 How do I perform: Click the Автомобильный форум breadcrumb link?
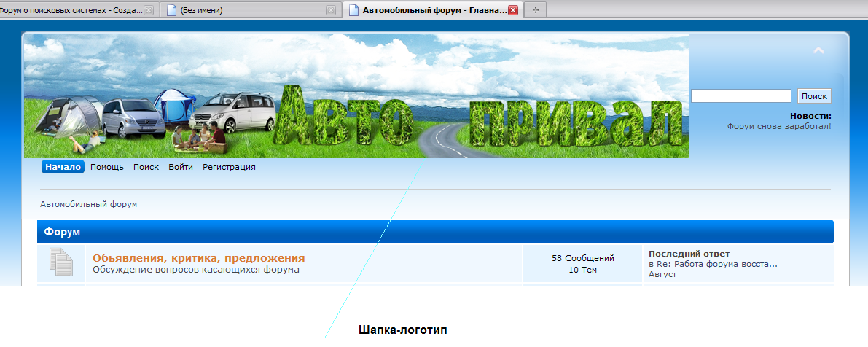pos(89,204)
